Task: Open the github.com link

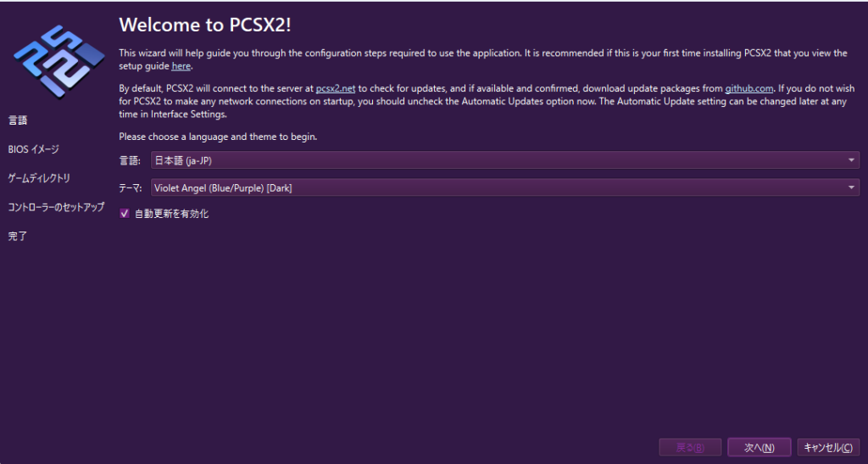Action: 749,88
